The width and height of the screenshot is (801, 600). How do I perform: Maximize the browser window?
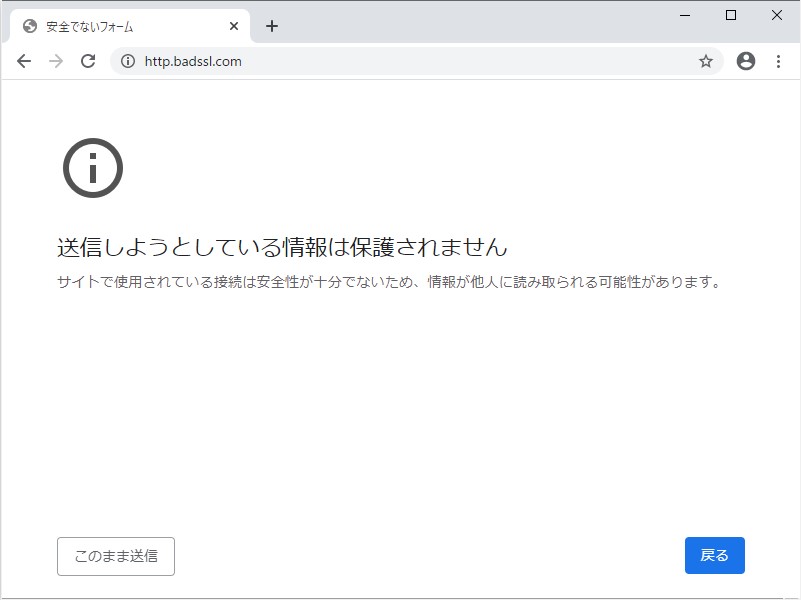730,16
